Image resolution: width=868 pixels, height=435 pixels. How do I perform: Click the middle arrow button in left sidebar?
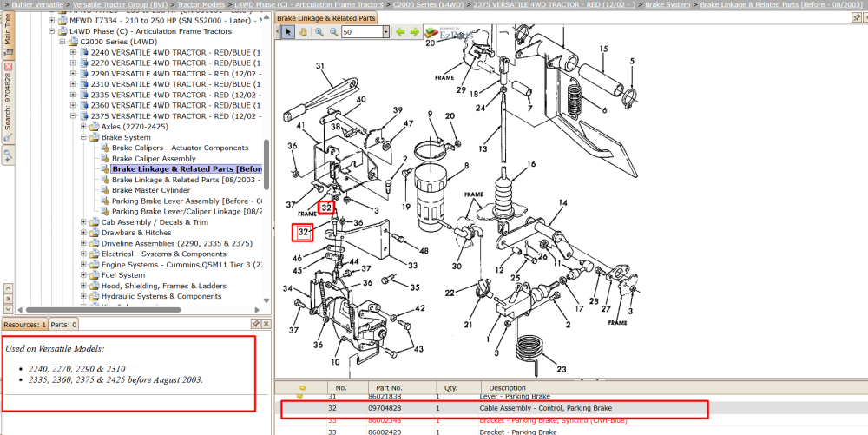9,299
